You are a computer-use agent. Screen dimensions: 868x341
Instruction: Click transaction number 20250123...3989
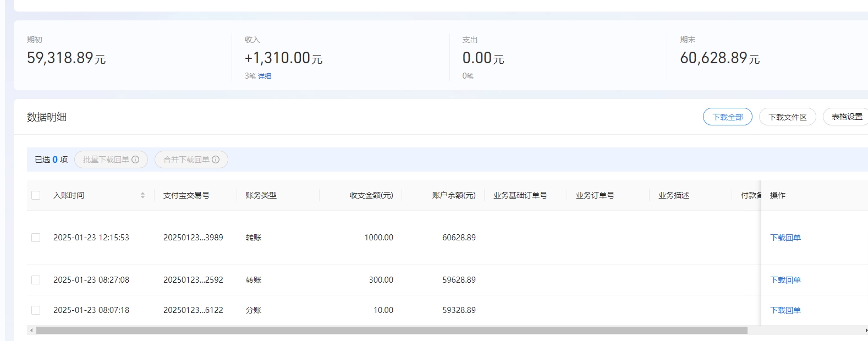[193, 238]
